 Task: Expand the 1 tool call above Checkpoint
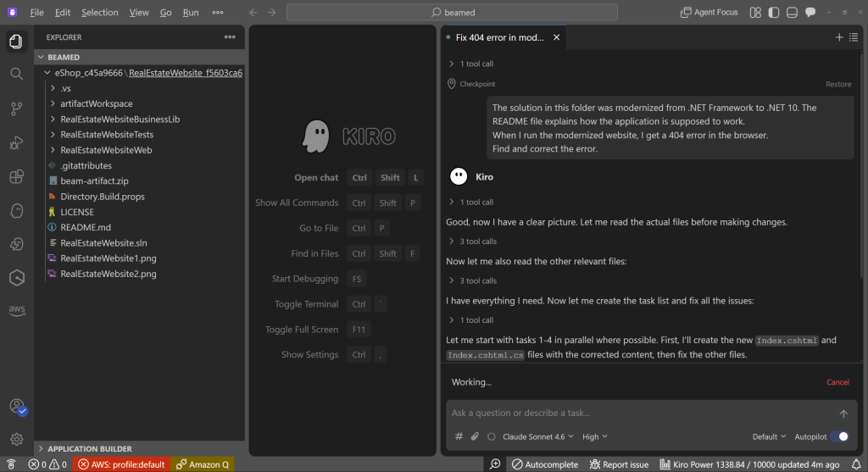click(470, 64)
